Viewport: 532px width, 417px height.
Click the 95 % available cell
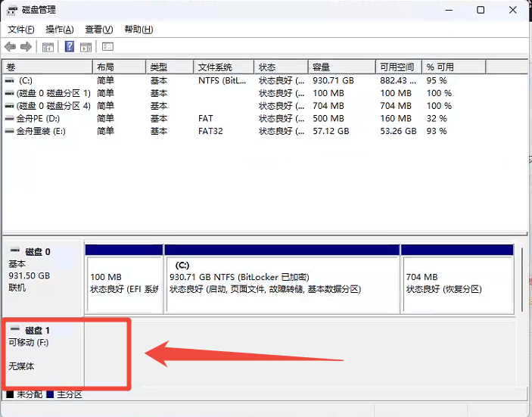tap(437, 80)
